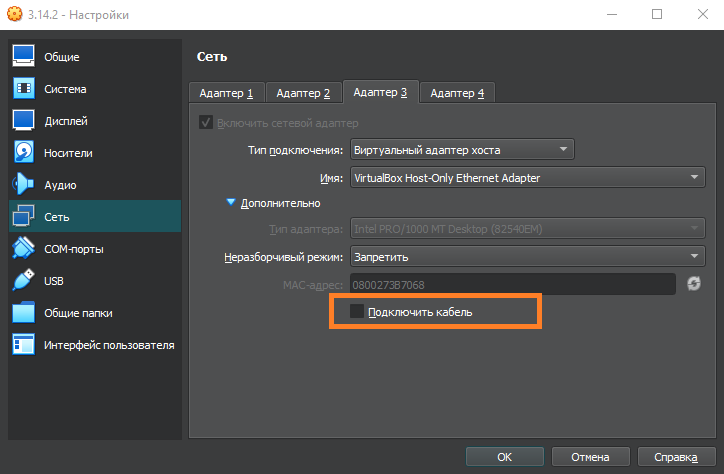Open the COM-порты settings section
The image size is (724, 474).
pyautogui.click(x=95, y=249)
